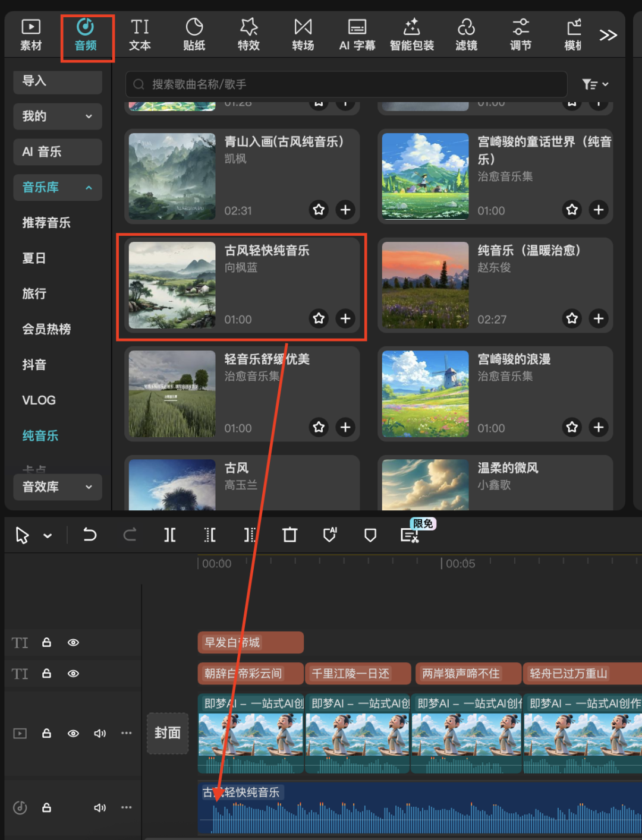Lock the video track using the lock icon
Image resolution: width=642 pixels, height=840 pixels.
click(46, 733)
